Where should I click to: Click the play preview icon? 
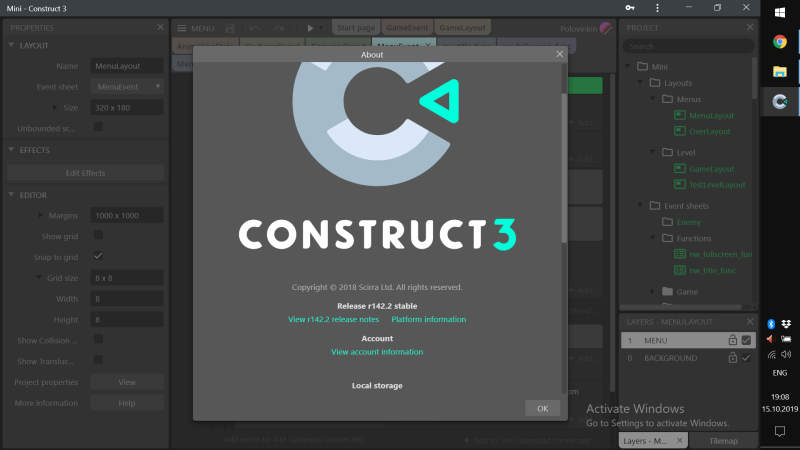[x=310, y=28]
